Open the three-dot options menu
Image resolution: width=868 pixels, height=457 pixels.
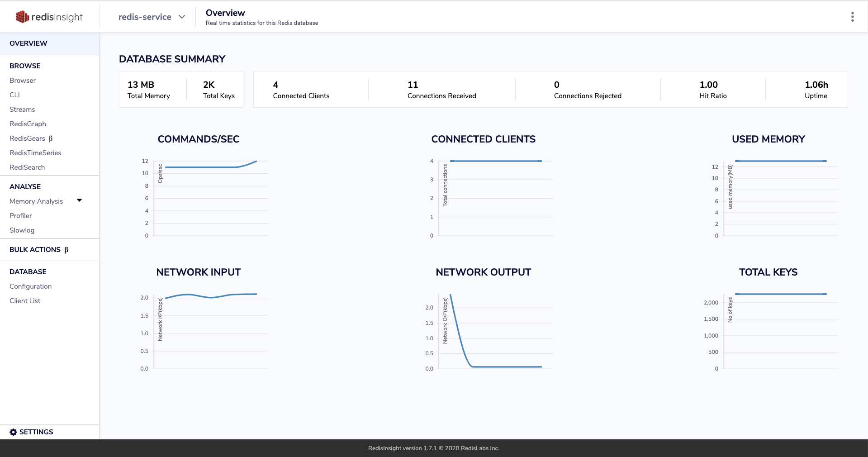pyautogui.click(x=852, y=17)
